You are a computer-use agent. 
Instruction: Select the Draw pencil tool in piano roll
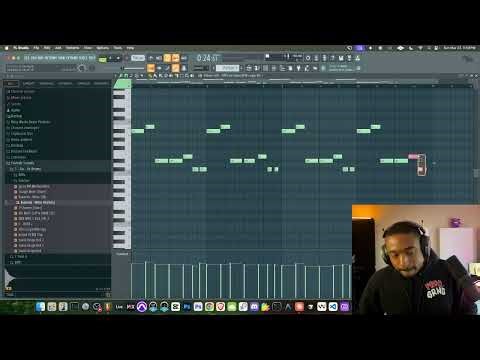coord(150,76)
